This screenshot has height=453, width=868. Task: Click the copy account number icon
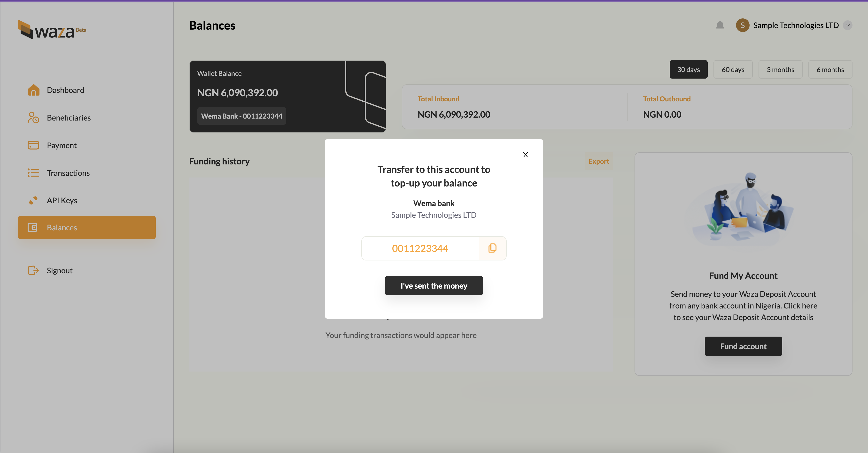(x=492, y=248)
